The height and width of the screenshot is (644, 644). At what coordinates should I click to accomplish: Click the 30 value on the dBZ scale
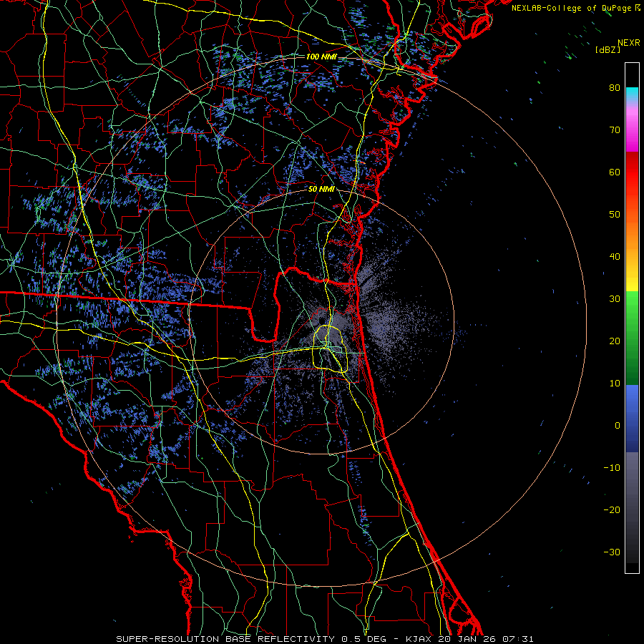pos(615,298)
